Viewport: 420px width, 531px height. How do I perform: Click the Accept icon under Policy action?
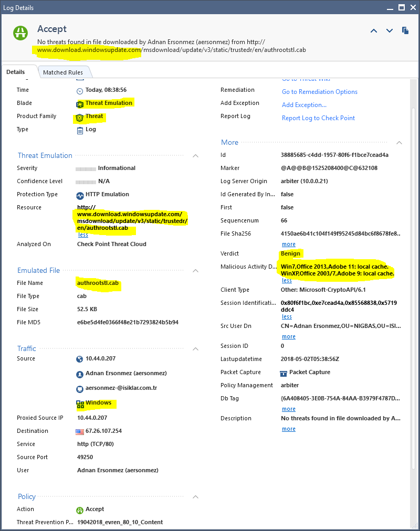tap(80, 511)
